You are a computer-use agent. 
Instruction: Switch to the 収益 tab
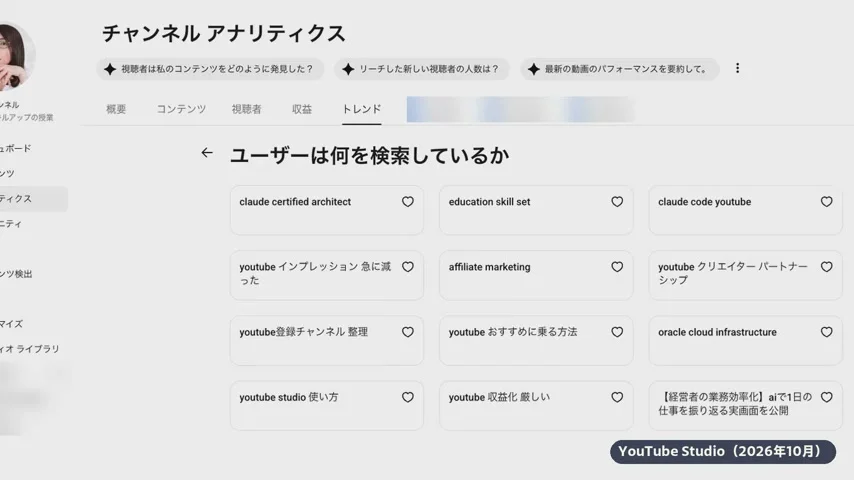tap(302, 109)
